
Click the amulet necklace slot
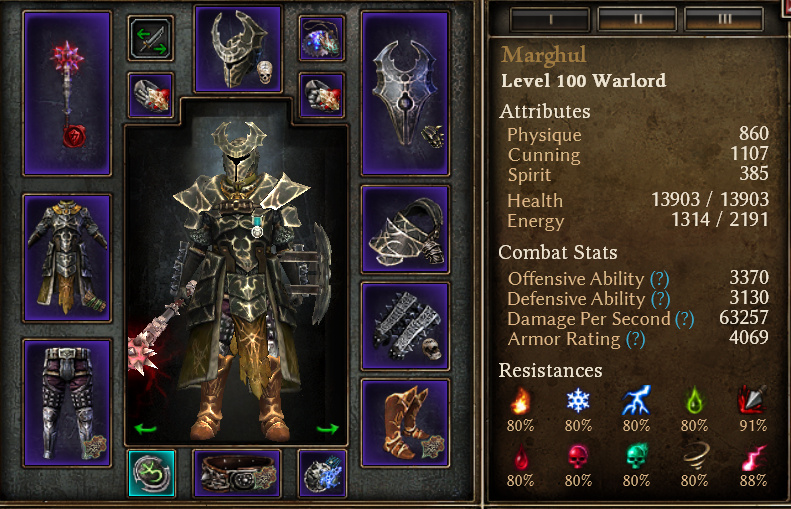[x=322, y=38]
